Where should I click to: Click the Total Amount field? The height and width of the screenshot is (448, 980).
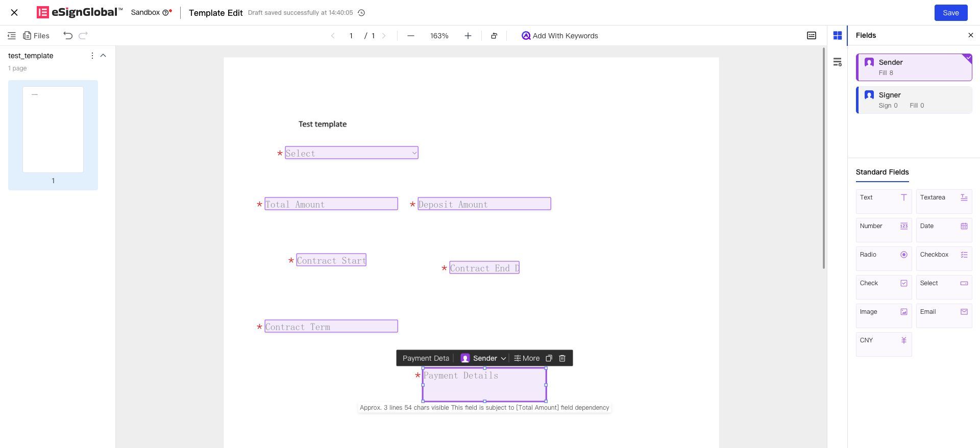331,204
